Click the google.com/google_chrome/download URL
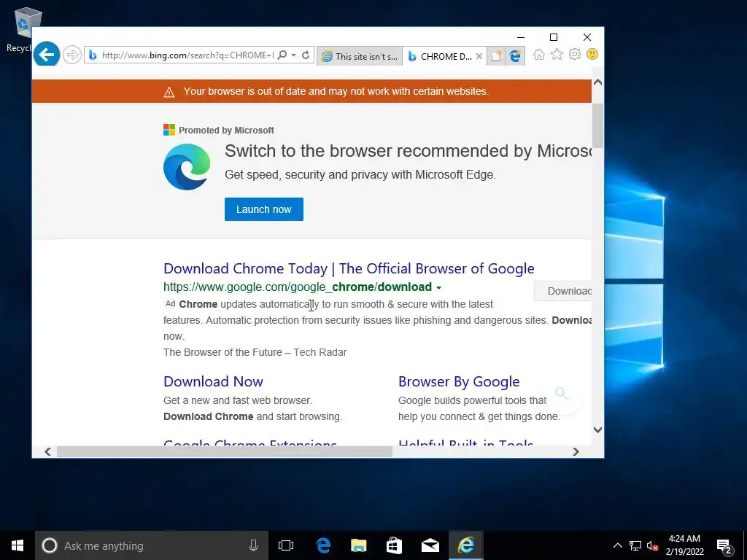 coord(298,287)
